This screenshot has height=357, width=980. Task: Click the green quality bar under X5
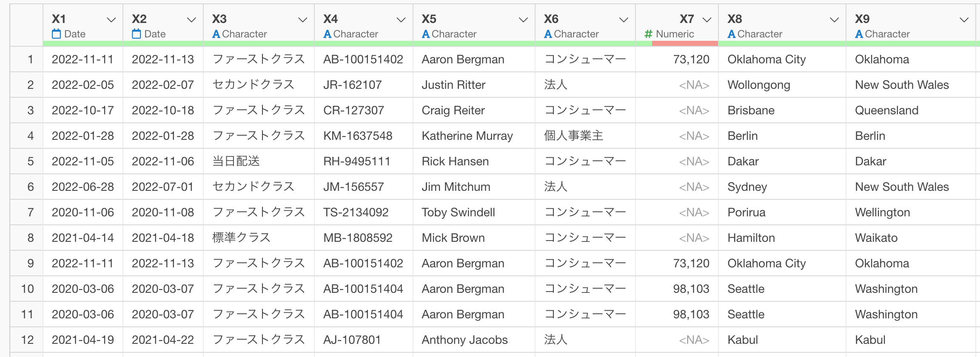[474, 43]
